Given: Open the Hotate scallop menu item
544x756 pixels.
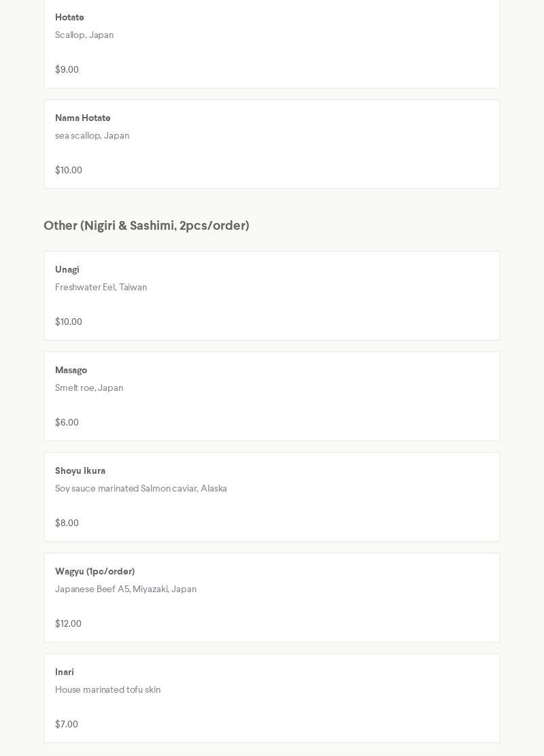Looking at the screenshot, I should [69, 18].
